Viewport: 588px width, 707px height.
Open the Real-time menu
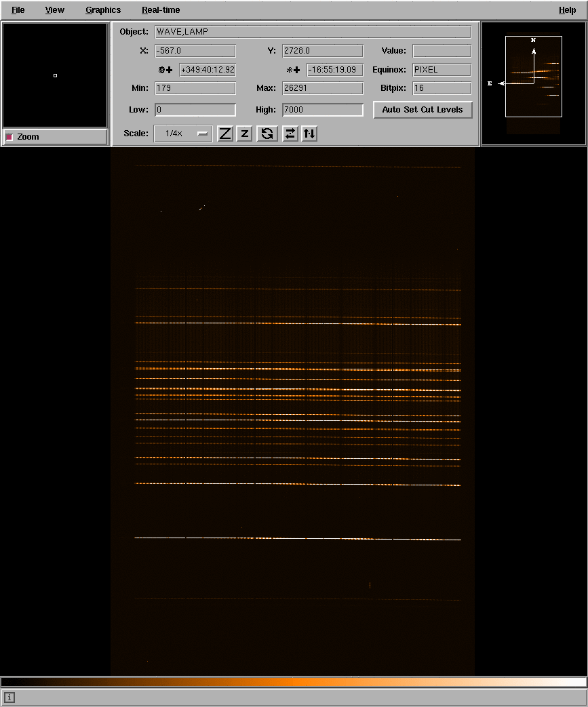coord(161,10)
